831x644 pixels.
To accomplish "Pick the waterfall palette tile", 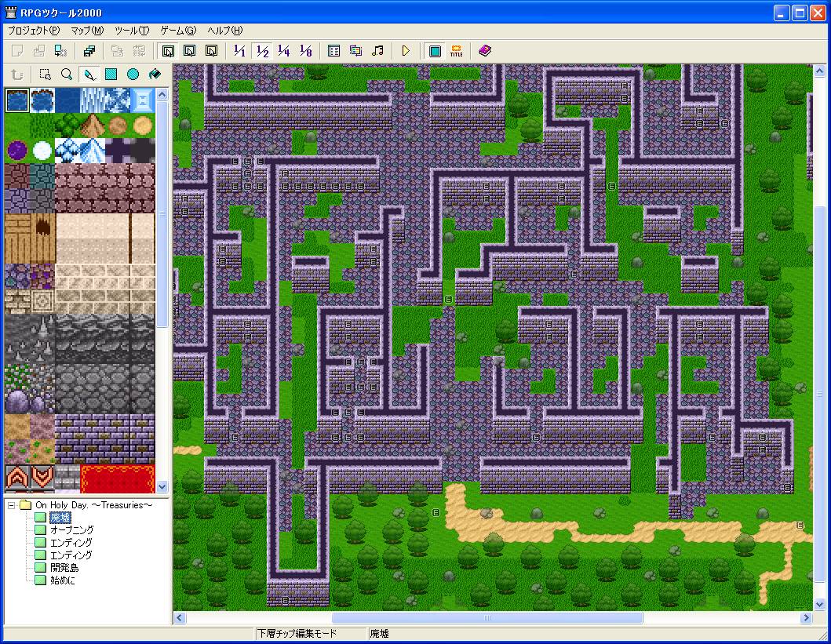I will tap(93, 100).
